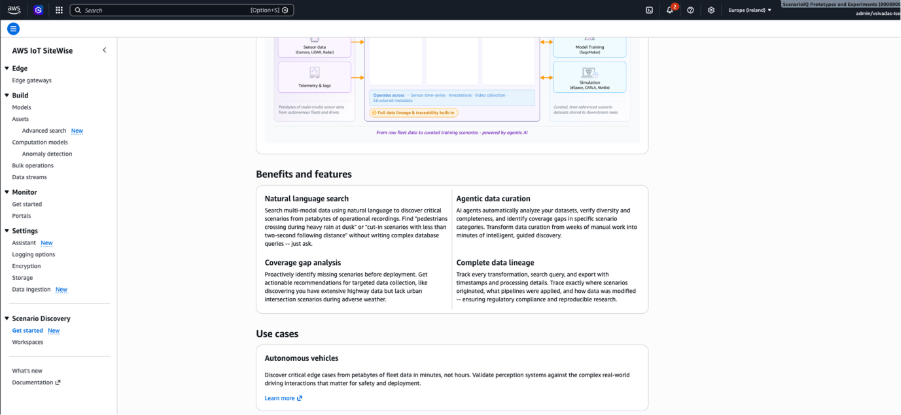The image size is (901, 415).
Task: Open Encryption settings
Action: (x=26, y=266)
